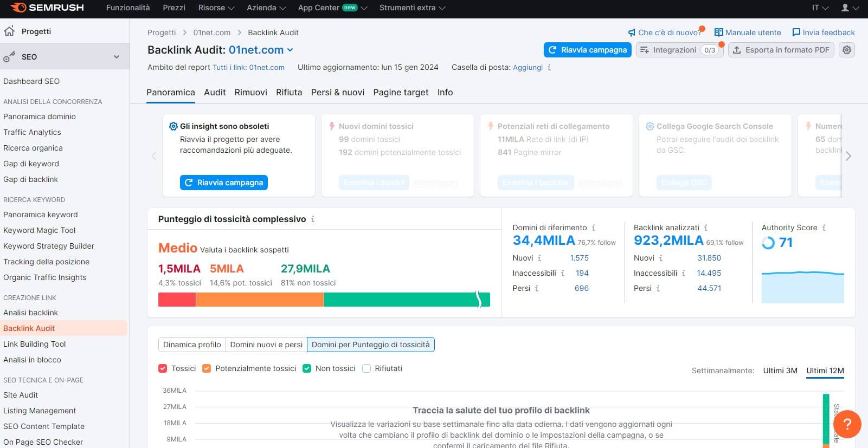
Task: Click the SEO section key icon
Action: (x=9, y=57)
